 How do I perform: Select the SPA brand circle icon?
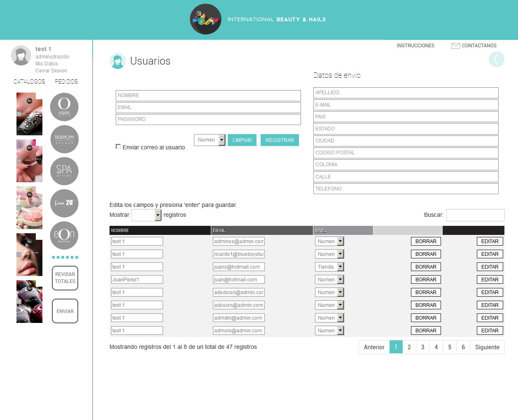point(64,171)
